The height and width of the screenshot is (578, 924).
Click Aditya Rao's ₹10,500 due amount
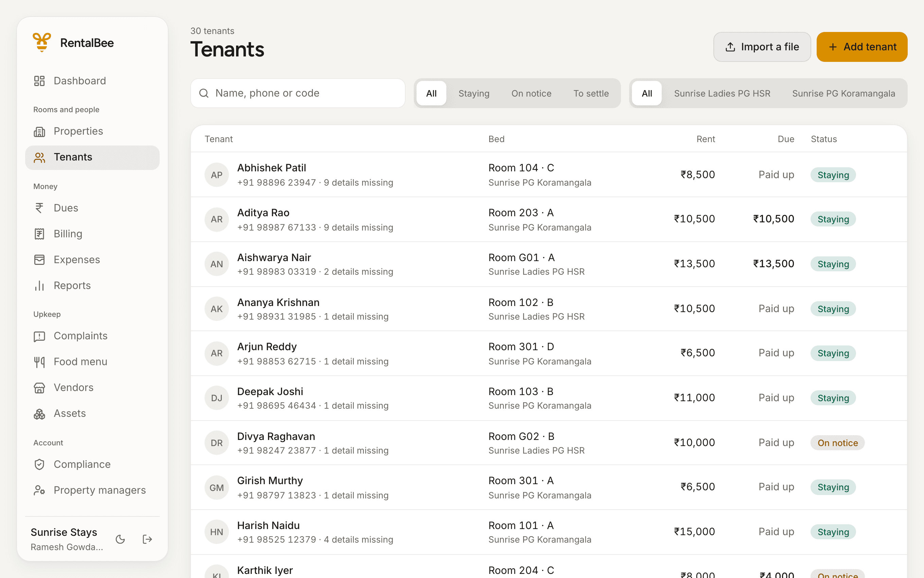[773, 219]
